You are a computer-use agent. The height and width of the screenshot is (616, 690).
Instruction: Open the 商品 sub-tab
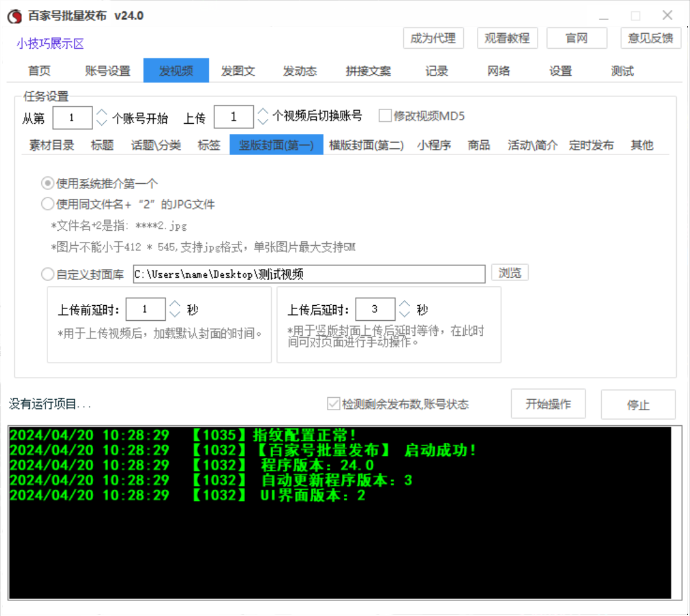click(x=479, y=145)
